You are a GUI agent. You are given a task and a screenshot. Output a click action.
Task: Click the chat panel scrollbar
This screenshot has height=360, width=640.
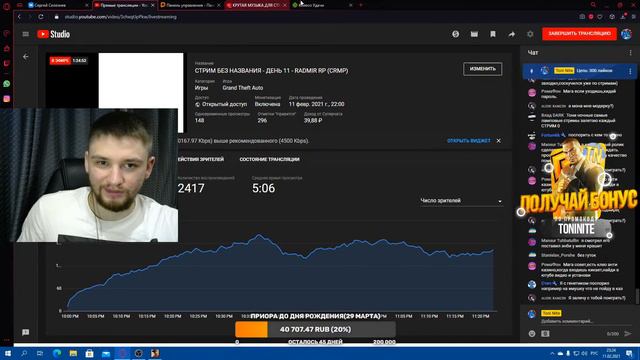(x=637, y=296)
